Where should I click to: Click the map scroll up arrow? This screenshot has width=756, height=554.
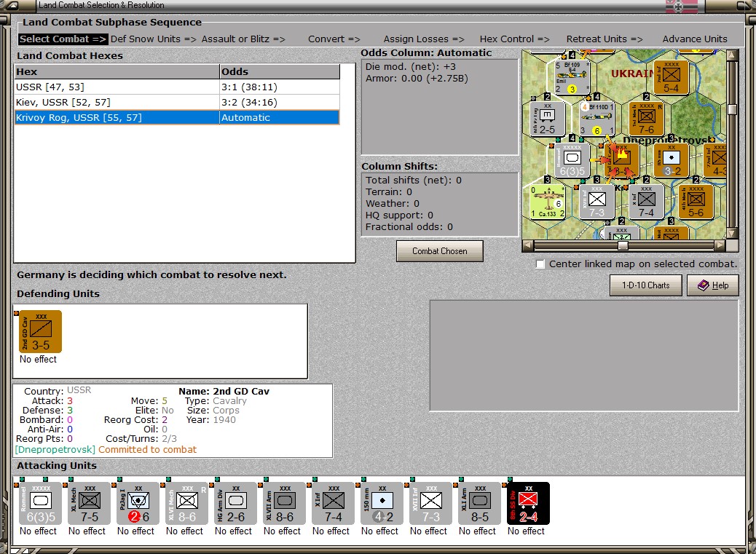[732, 55]
